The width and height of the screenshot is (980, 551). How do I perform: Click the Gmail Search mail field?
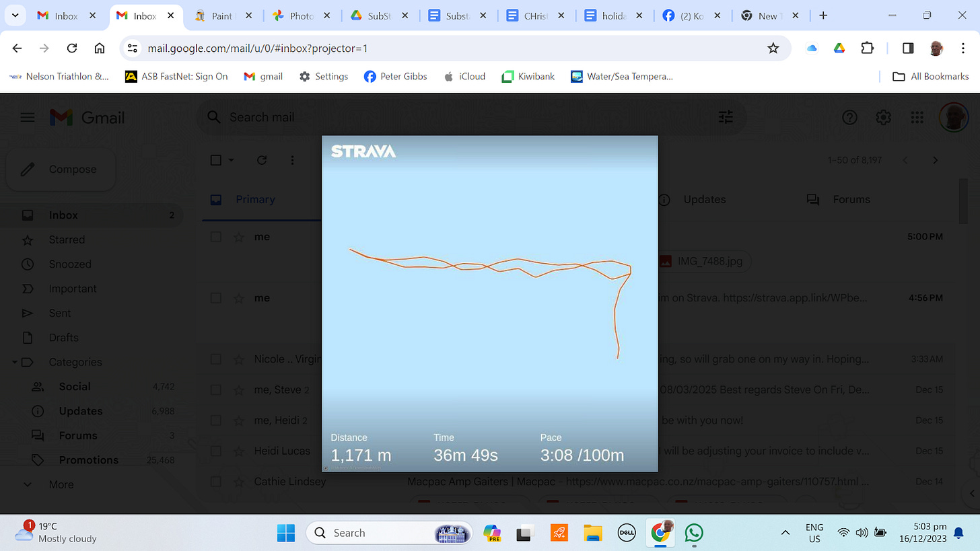click(471, 117)
